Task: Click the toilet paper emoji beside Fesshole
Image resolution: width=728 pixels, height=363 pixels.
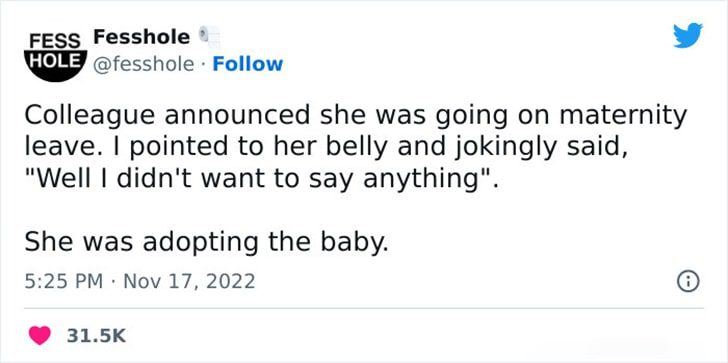Action: pos(209,37)
